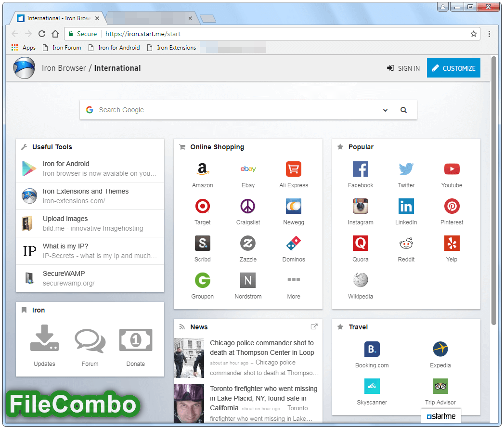Image resolution: width=504 pixels, height=429 pixels.
Task: Open the Trip Advisor owl icon
Action: [440, 386]
